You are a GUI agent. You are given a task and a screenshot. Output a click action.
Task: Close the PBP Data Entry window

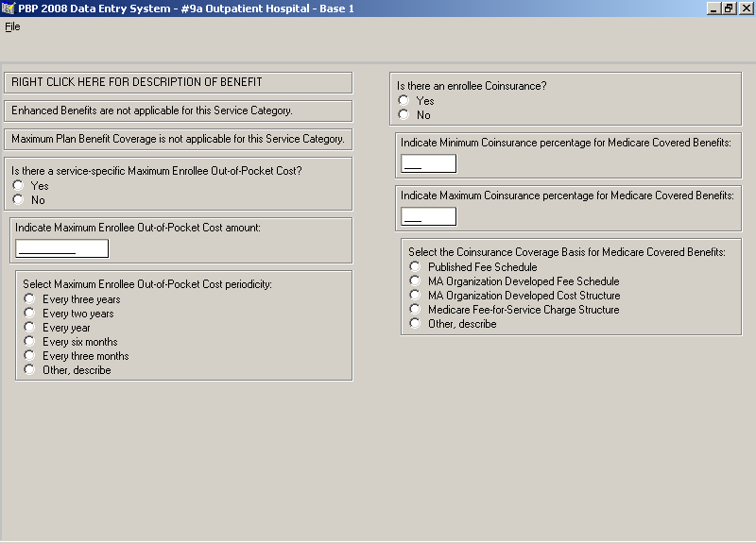746,8
